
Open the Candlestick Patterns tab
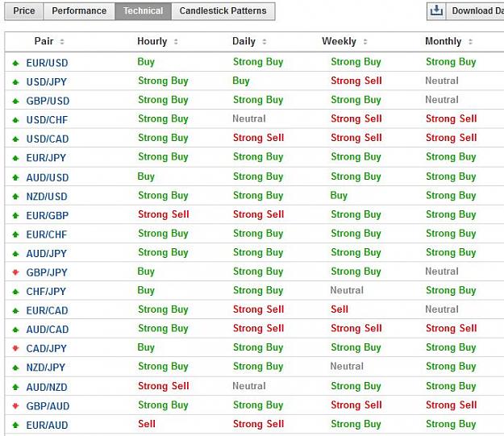pyautogui.click(x=223, y=11)
